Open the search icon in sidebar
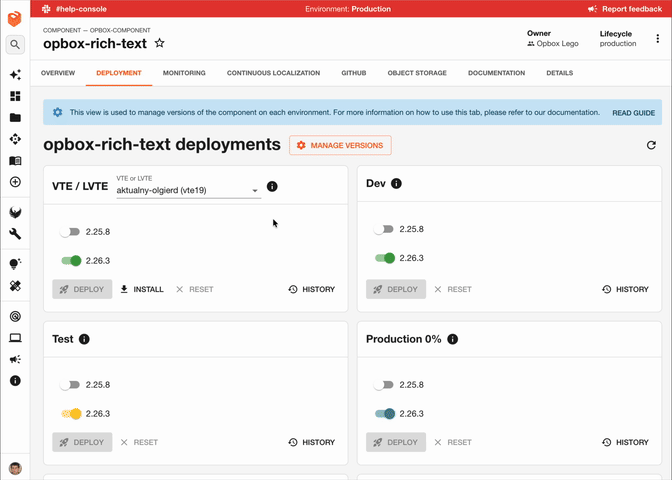Screen dimensions: 672x480 (15, 45)
